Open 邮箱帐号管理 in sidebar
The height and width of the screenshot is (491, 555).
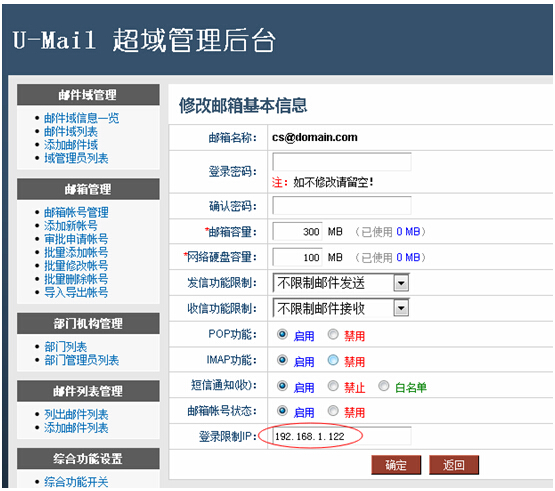tap(76, 212)
